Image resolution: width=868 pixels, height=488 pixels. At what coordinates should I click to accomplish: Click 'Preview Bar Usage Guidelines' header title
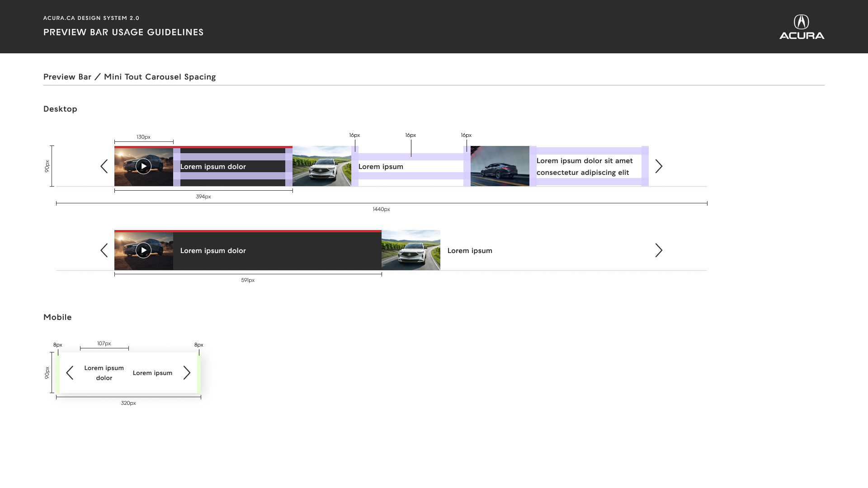coord(123,32)
